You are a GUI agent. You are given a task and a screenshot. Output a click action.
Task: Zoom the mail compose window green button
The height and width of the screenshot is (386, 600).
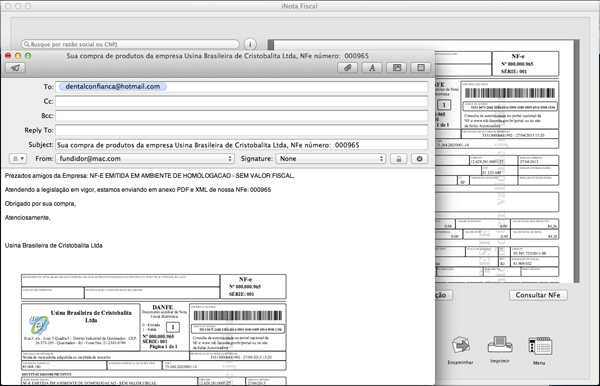tap(28, 56)
